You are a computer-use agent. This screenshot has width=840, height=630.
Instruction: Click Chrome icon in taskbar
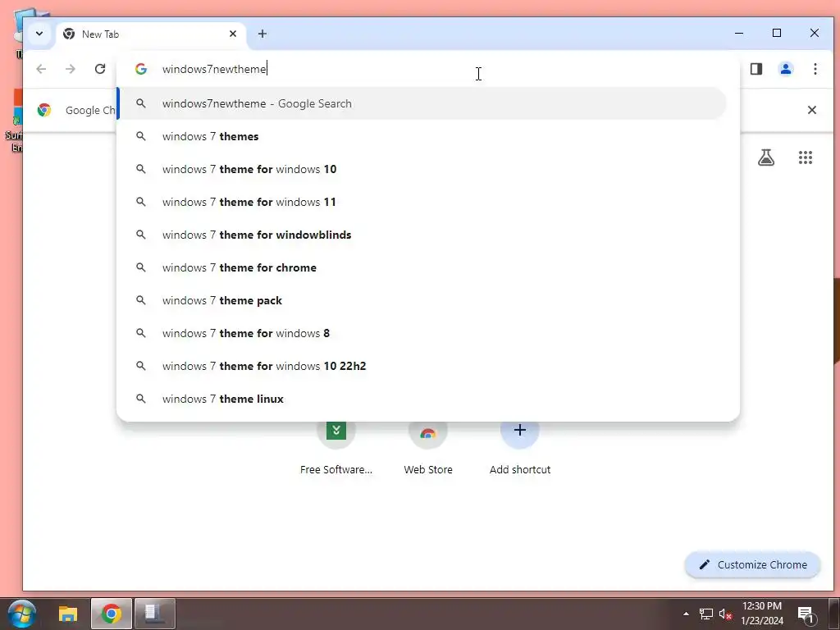pos(111,614)
